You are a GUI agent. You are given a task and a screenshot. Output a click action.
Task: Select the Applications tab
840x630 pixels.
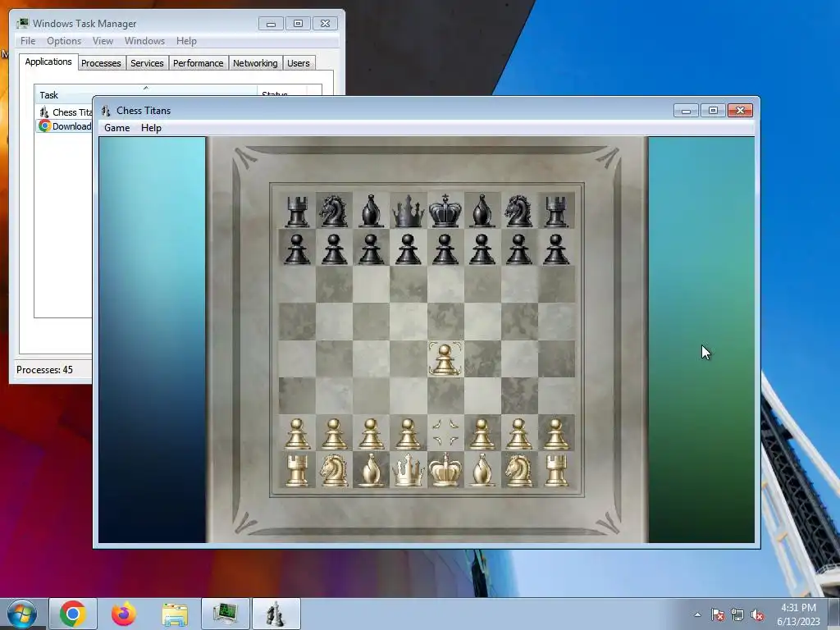(48, 62)
